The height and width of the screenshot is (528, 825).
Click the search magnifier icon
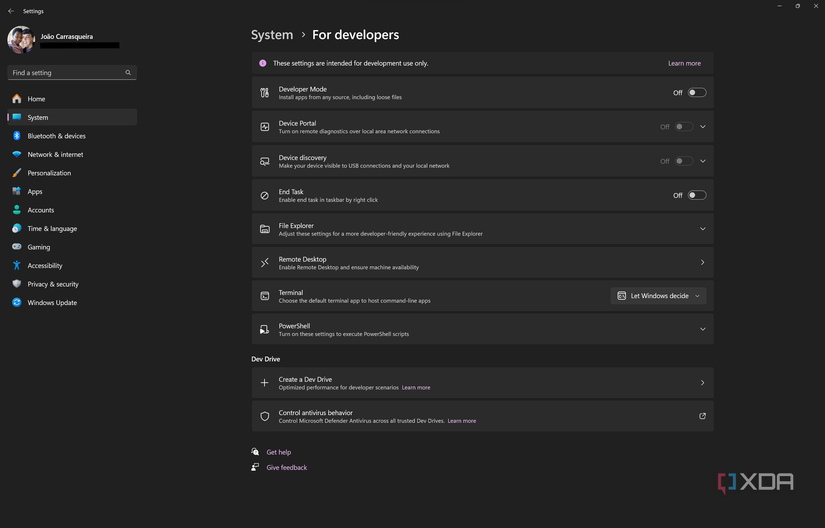pos(128,73)
